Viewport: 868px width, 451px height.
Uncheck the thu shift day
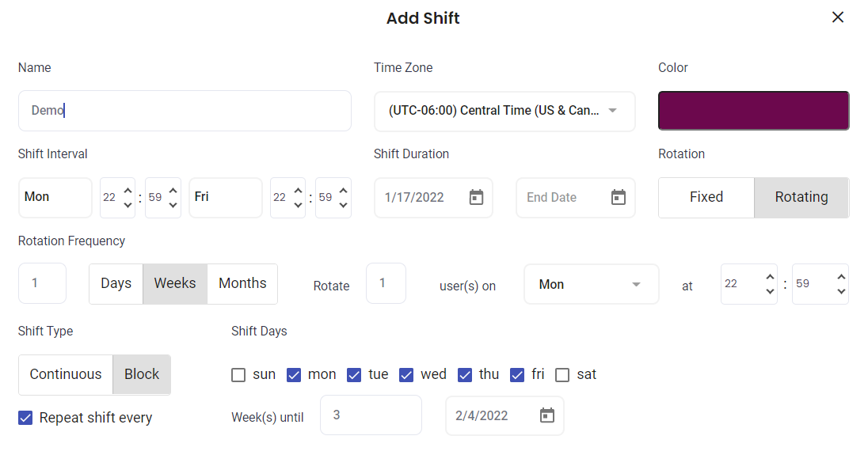tap(465, 374)
